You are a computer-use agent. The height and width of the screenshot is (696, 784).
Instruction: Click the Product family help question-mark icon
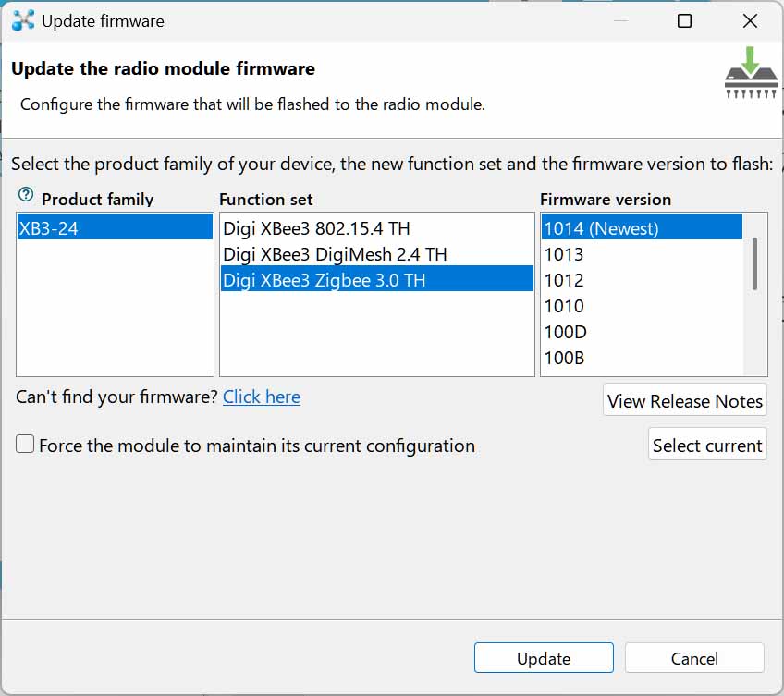(x=26, y=194)
